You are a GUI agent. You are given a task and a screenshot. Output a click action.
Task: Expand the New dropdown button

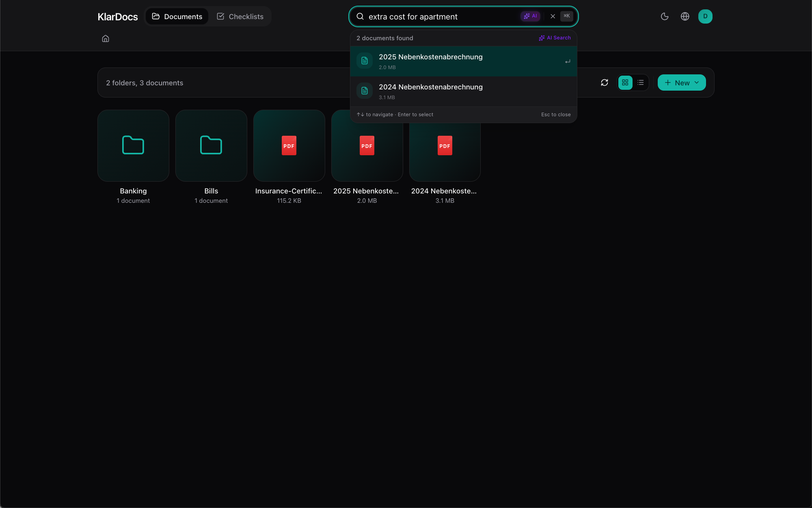pyautogui.click(x=682, y=83)
